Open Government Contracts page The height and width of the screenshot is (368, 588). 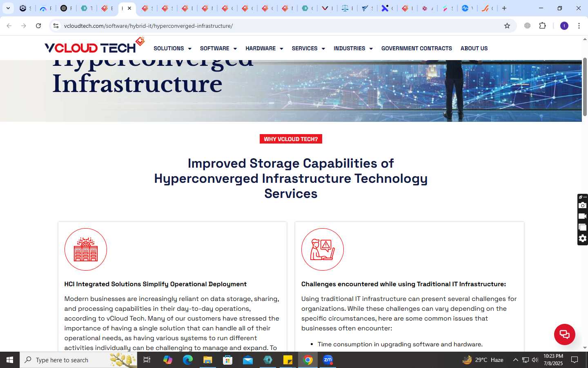pyautogui.click(x=416, y=48)
